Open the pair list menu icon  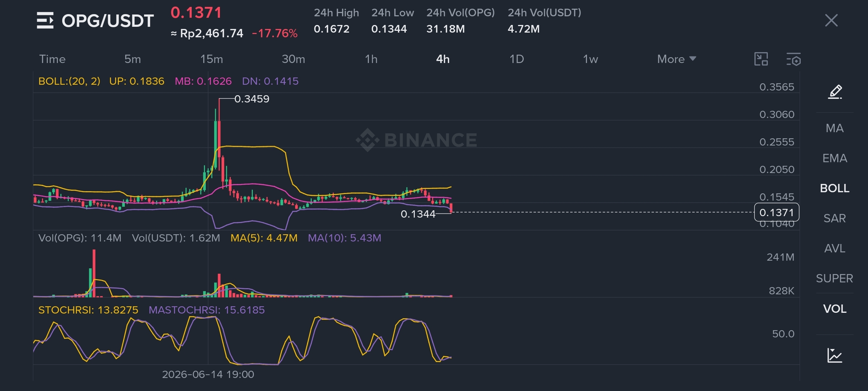coord(45,20)
